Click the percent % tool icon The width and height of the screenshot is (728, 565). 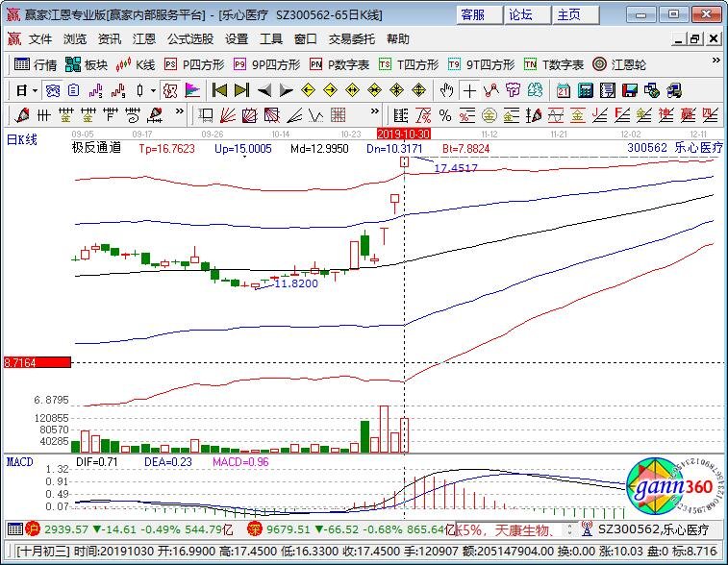click(445, 114)
